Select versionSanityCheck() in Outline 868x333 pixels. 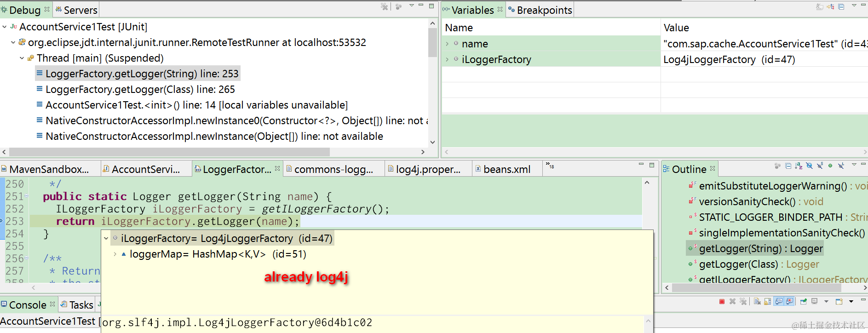click(x=756, y=201)
